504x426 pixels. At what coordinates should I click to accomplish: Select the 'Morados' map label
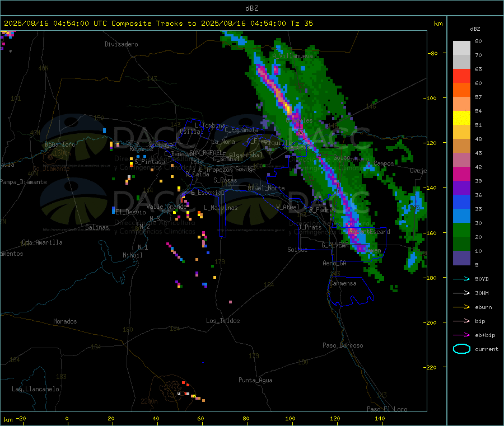(x=65, y=321)
